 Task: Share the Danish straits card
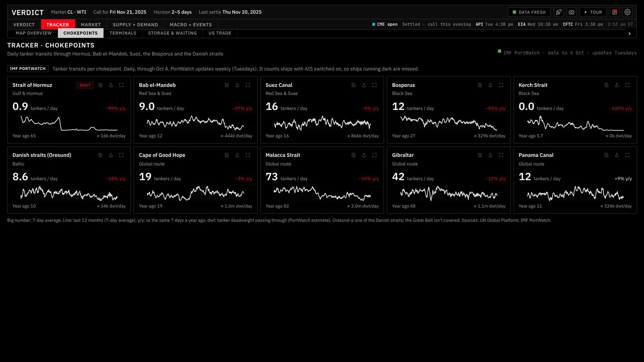[x=111, y=155]
